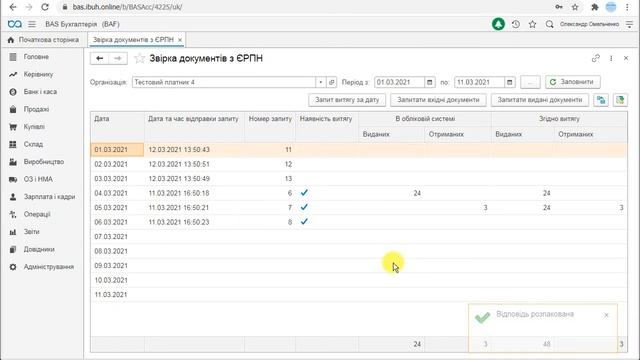Navigate back with form left arrow
Screen dimensions: 640x360
tap(99, 58)
